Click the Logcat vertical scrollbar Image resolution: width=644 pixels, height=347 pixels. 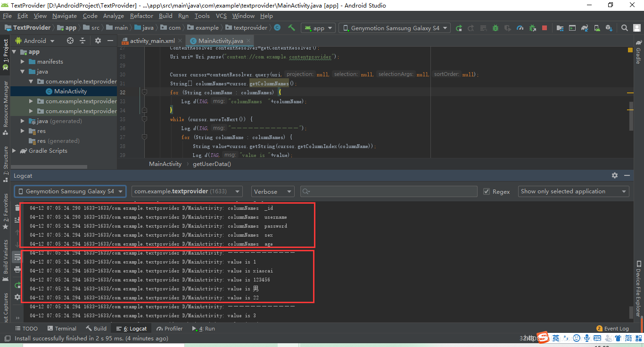pos(631,312)
